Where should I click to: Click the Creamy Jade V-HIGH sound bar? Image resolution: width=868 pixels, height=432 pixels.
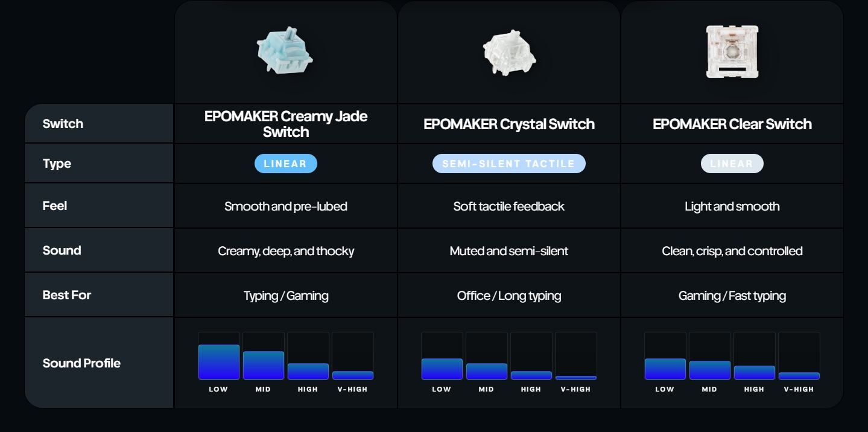(x=353, y=375)
